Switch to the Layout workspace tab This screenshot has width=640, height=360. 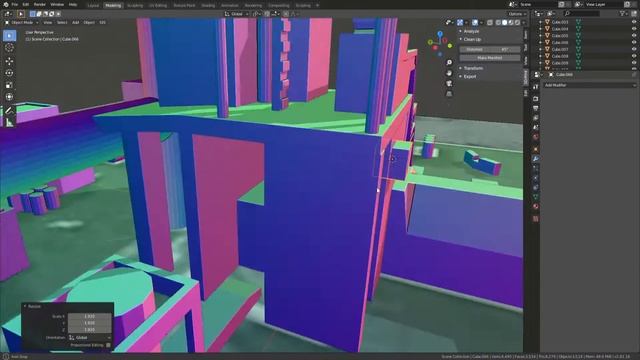pyautogui.click(x=93, y=6)
